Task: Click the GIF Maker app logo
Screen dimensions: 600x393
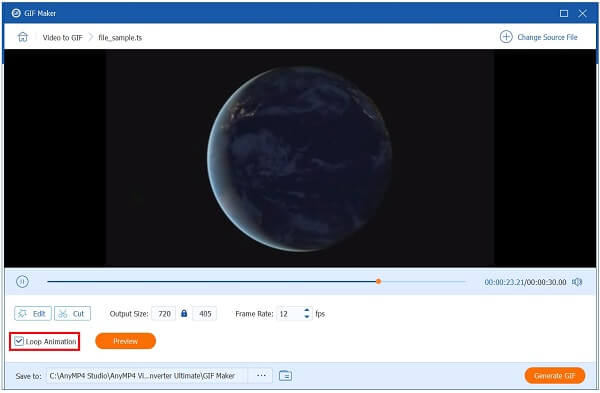Action: tap(16, 13)
